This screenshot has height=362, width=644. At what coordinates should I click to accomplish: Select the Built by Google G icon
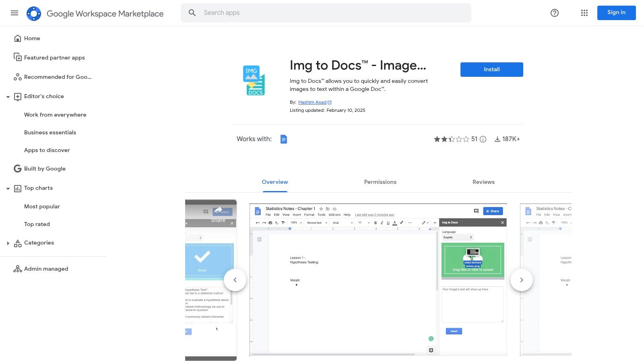(17, 169)
